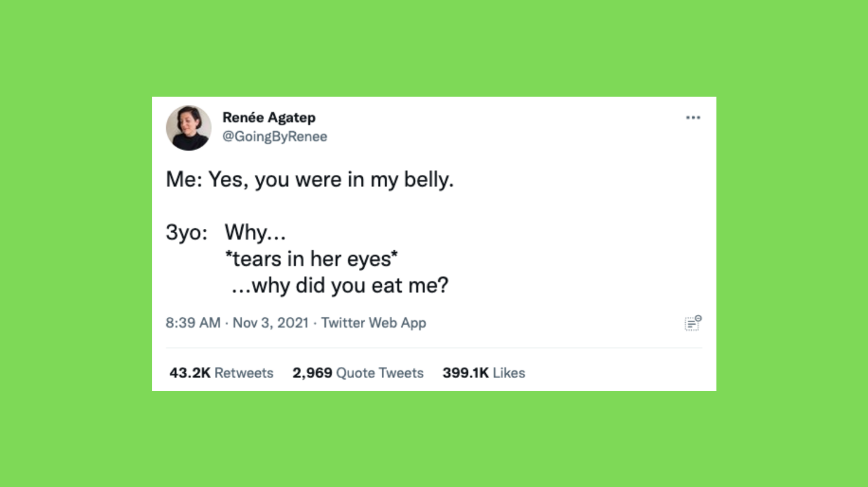Click the Nov 3, 2021 timestamp link

tap(270, 323)
